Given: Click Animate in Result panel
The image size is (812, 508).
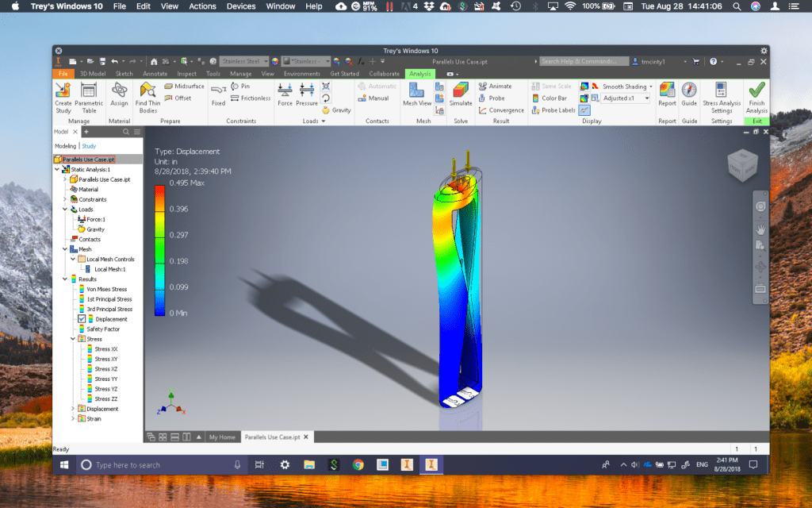Looking at the screenshot, I should click(495, 86).
